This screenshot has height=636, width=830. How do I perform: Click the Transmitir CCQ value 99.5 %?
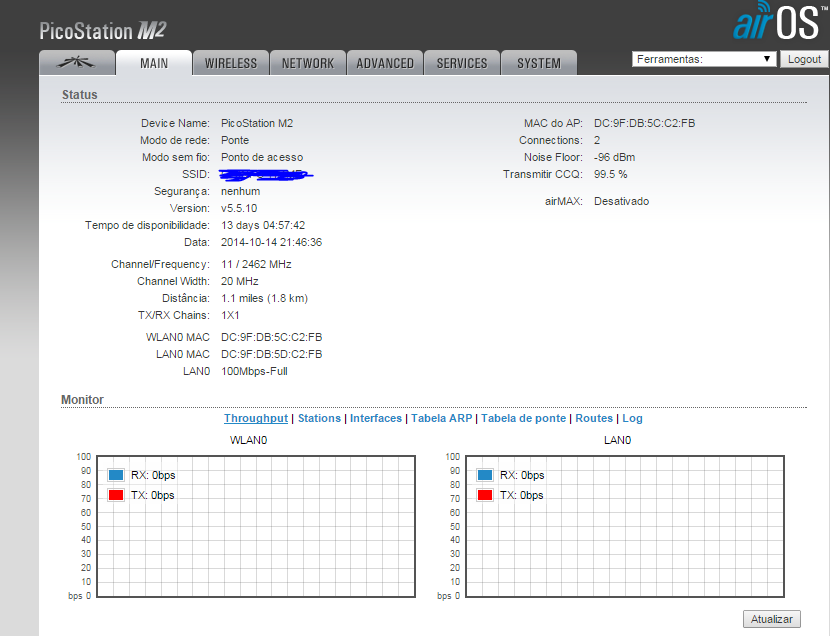[610, 174]
